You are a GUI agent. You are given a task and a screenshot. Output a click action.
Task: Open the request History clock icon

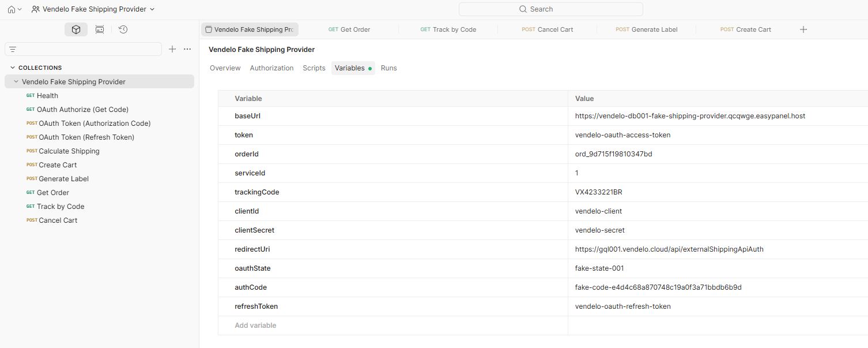click(x=123, y=29)
